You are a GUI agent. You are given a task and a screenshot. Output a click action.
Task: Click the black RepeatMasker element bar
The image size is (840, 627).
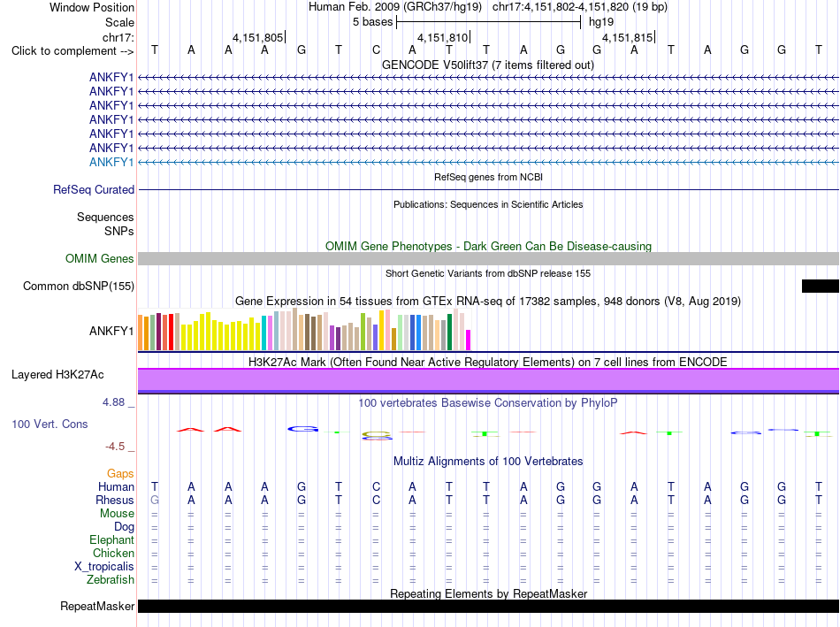pyautogui.click(x=488, y=606)
